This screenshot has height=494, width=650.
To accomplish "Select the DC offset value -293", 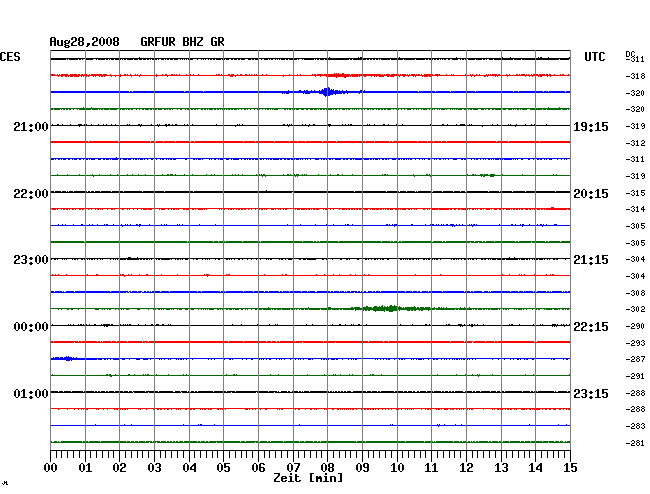I will point(635,343).
